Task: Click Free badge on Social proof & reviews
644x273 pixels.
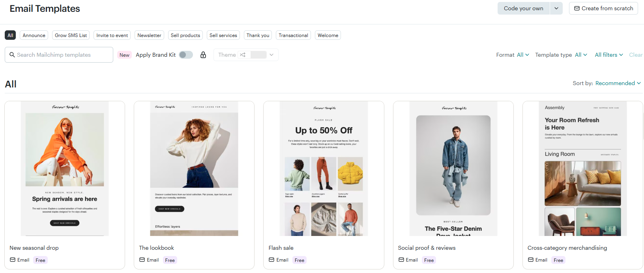Action: point(429,260)
